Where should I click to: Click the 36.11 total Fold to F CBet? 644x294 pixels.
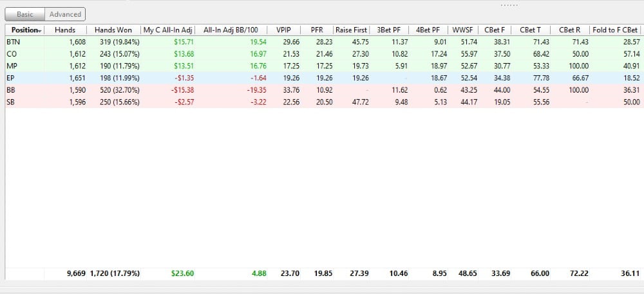pos(631,273)
